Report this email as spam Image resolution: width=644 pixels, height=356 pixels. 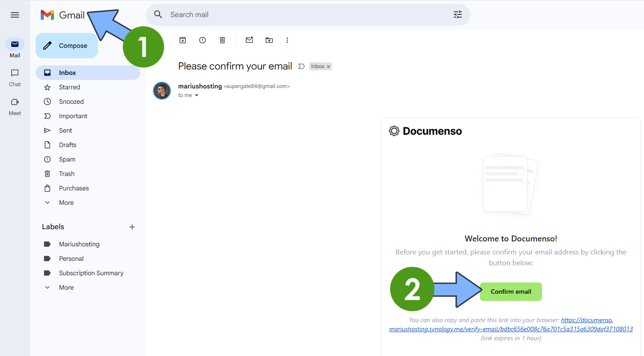202,40
